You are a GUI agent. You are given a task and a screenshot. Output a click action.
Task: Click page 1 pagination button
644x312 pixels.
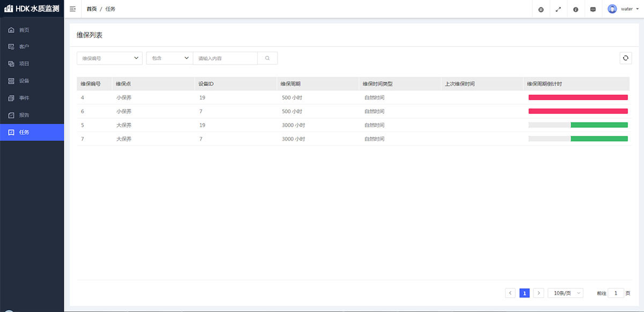pyautogui.click(x=524, y=293)
